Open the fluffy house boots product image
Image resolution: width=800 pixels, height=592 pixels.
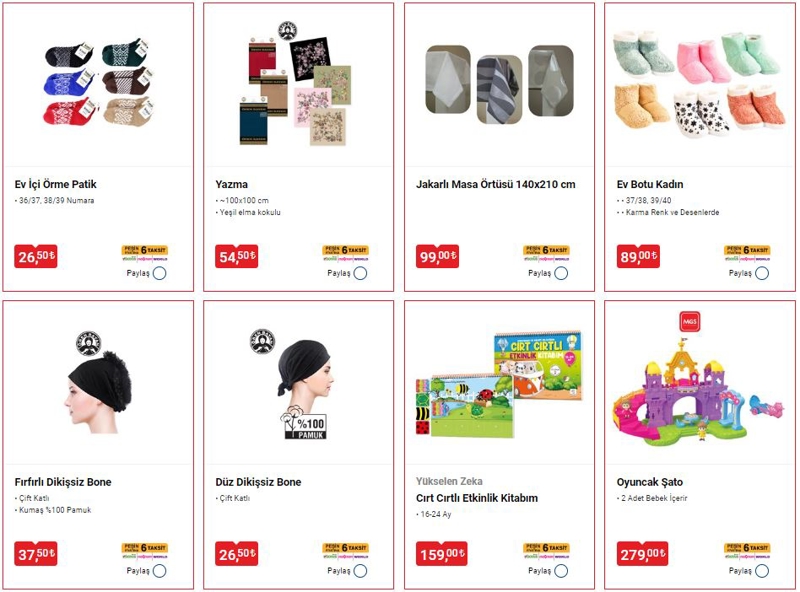coord(698,85)
